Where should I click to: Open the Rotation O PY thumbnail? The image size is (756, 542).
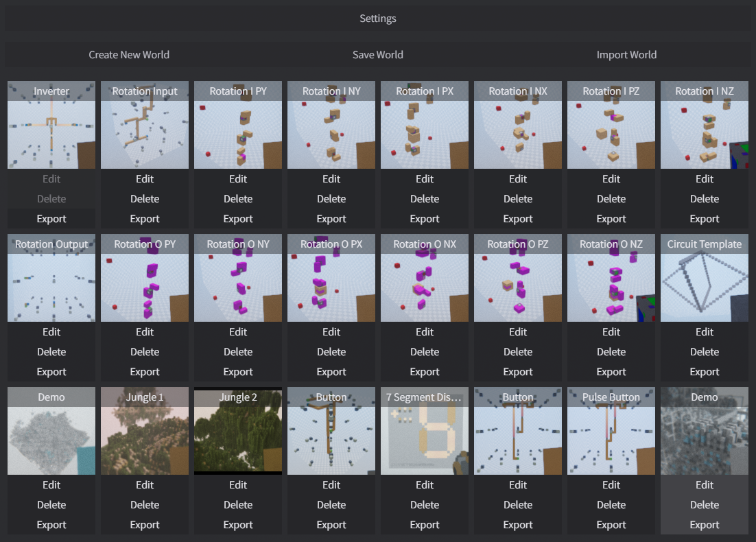pyautogui.click(x=145, y=278)
